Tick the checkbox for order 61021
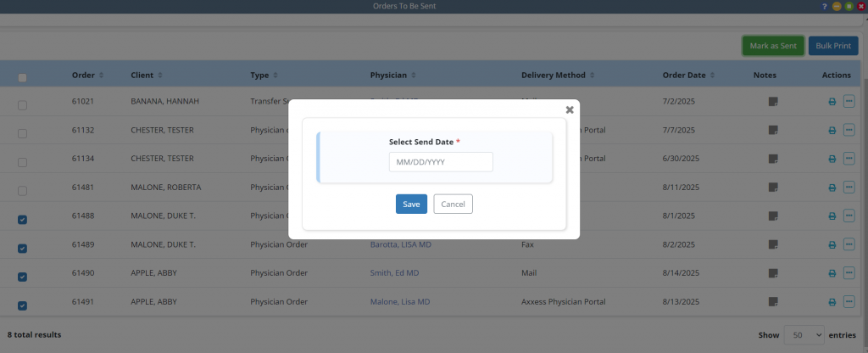The image size is (868, 353). pos(23,105)
